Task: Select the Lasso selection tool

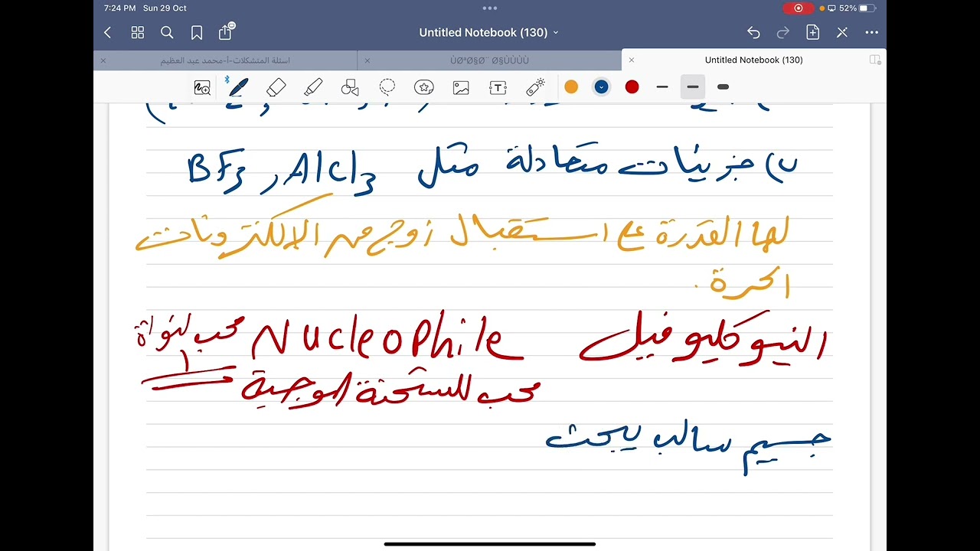Action: pos(387,87)
